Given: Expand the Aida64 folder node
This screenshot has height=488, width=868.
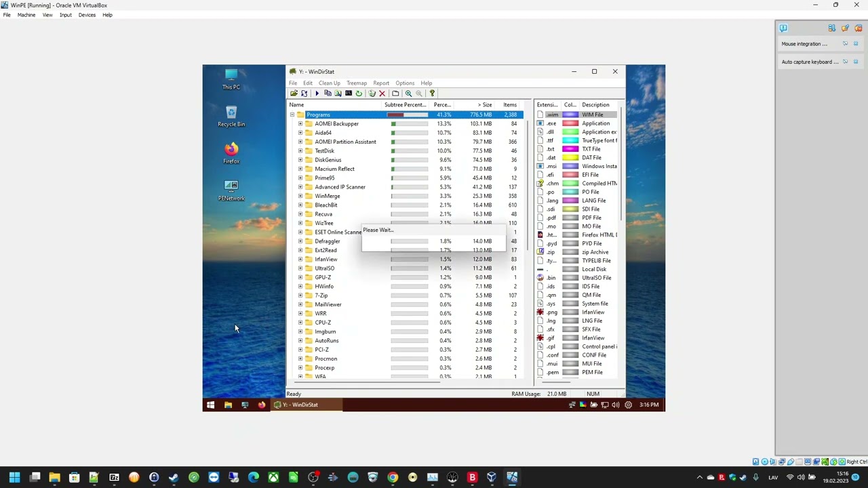Looking at the screenshot, I should 300,133.
